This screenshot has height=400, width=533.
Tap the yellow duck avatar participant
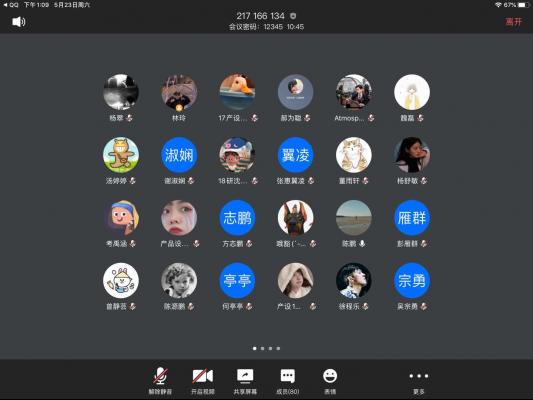point(237,92)
